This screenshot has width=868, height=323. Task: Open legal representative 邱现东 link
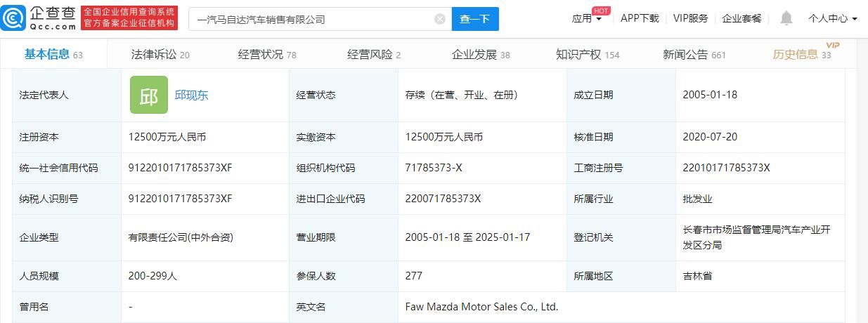point(192,95)
